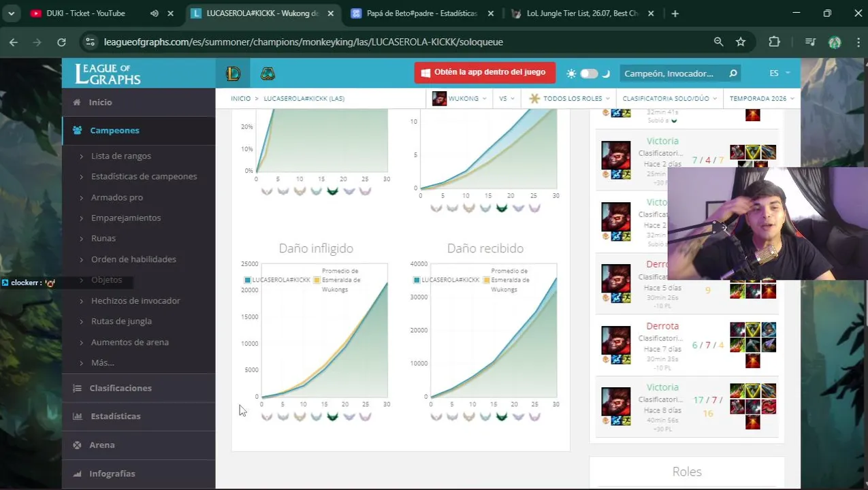868x490 pixels.
Task: Click the browser address bar URL
Action: pos(304,42)
